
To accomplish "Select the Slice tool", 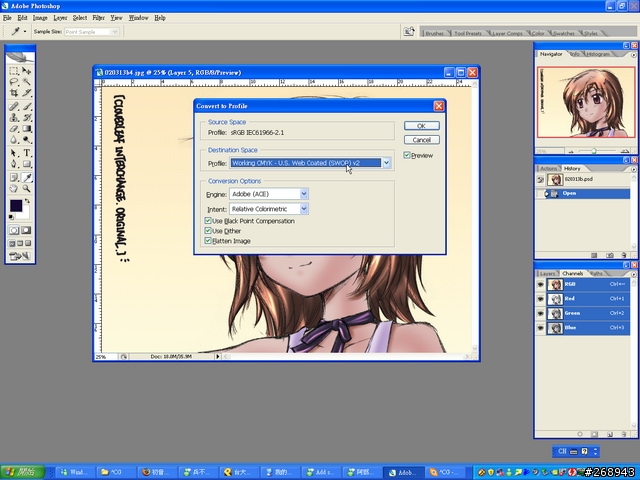I will 27,93.
